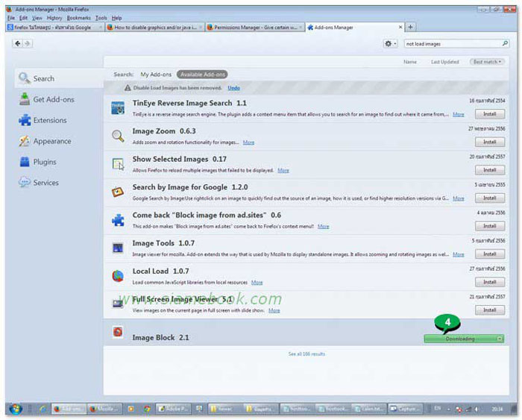Click the Chrome taskbar icon
This screenshot has height=420, width=522.
(x=147, y=408)
